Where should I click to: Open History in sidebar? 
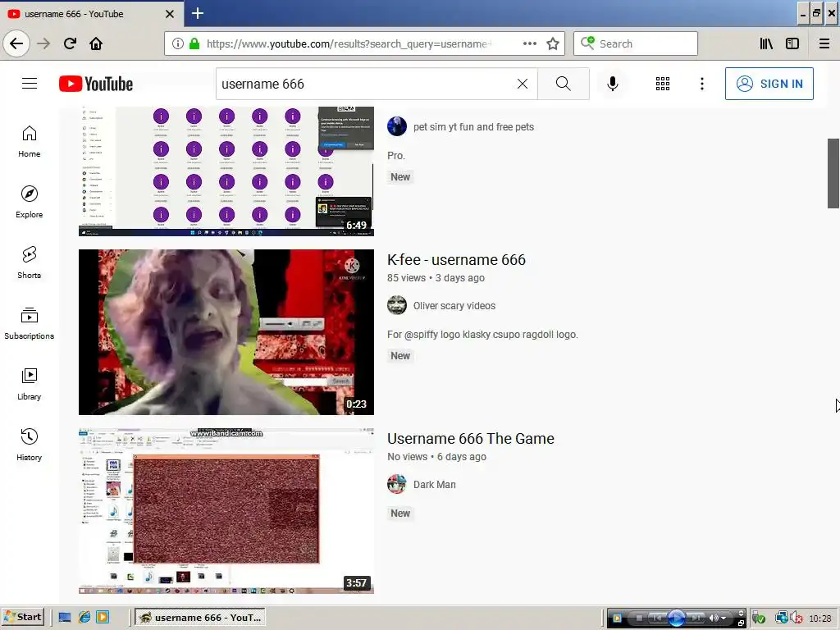(29, 445)
